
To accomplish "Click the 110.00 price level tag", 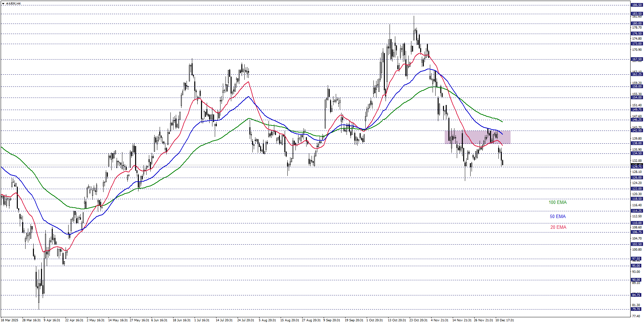I will pyautogui.click(x=637, y=223).
